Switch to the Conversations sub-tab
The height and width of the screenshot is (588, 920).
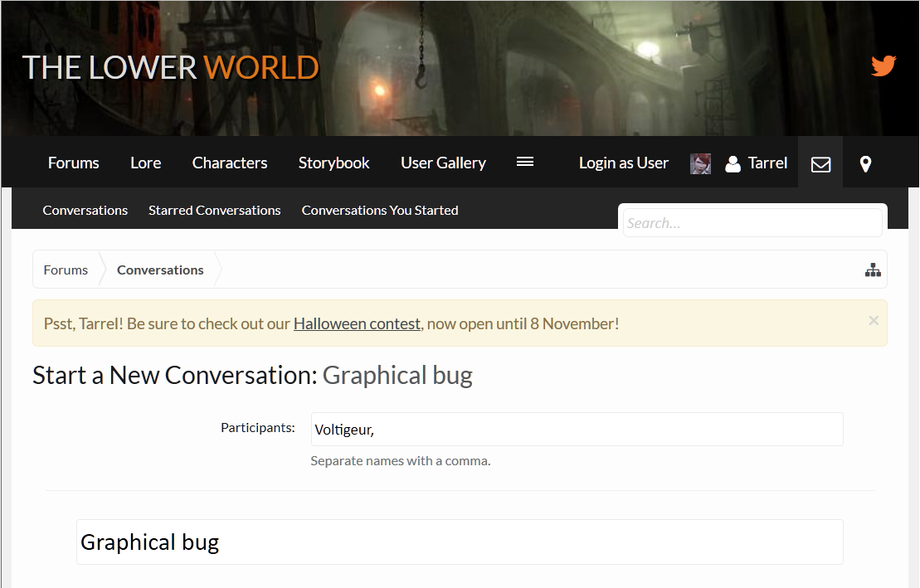pos(85,210)
